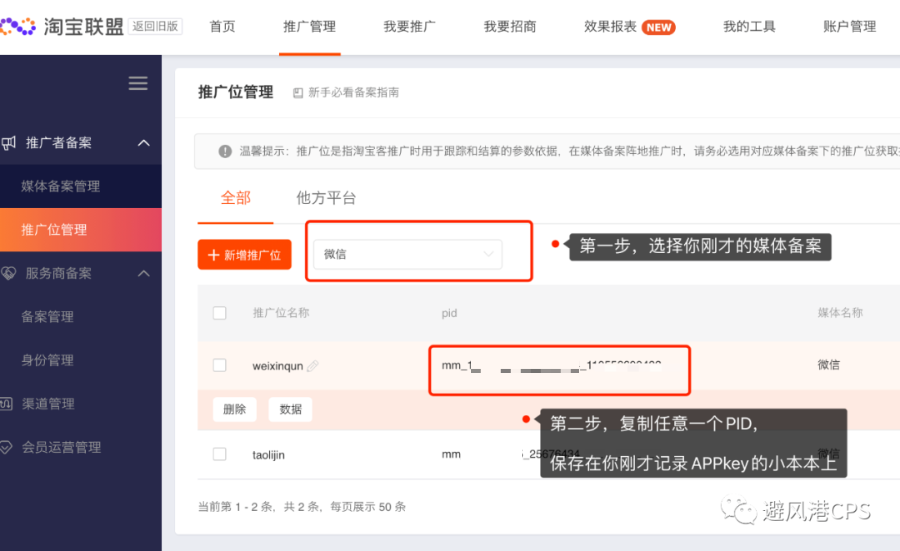
Task: Tick the checkbox for taolijin row
Action: tap(219, 454)
